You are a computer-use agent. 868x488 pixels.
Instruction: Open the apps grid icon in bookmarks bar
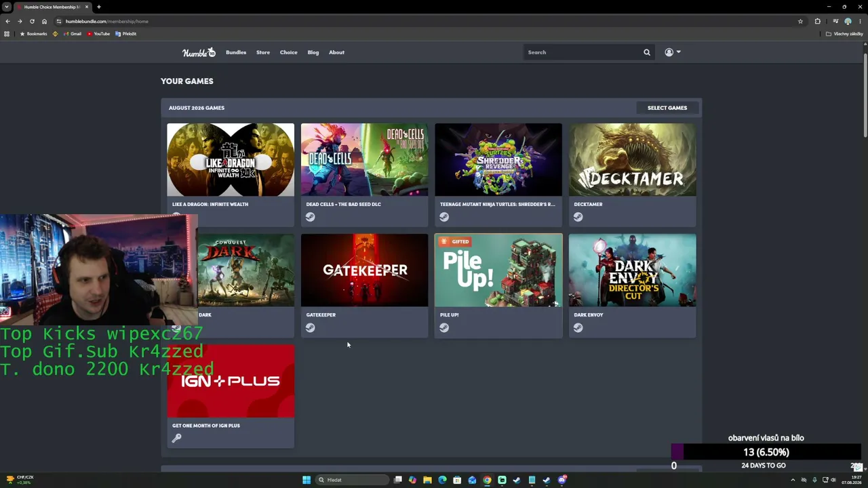tap(7, 34)
